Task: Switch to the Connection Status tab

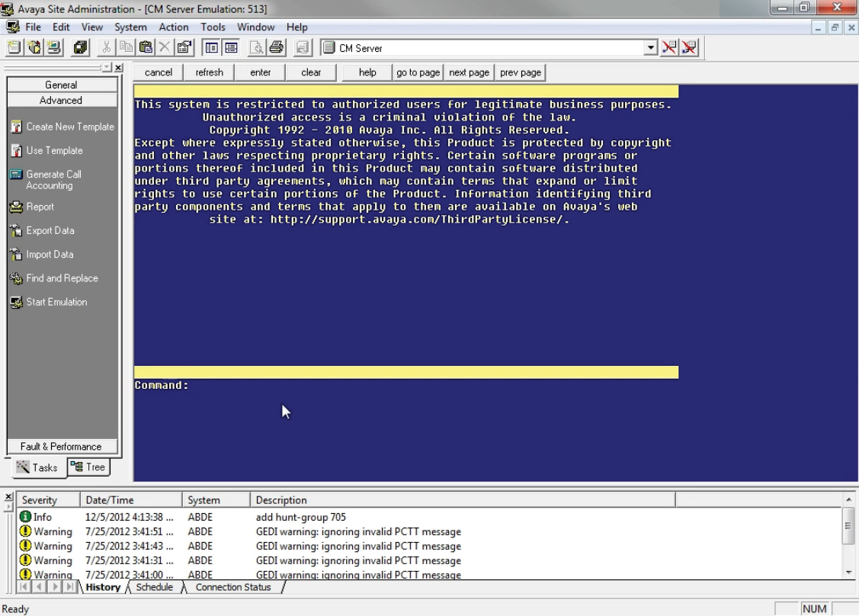Action: [233, 587]
